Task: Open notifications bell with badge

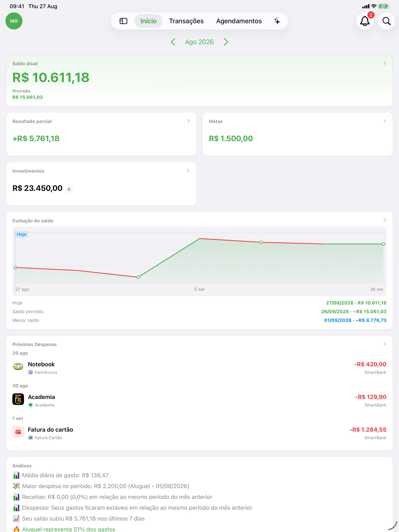Action: point(365,21)
